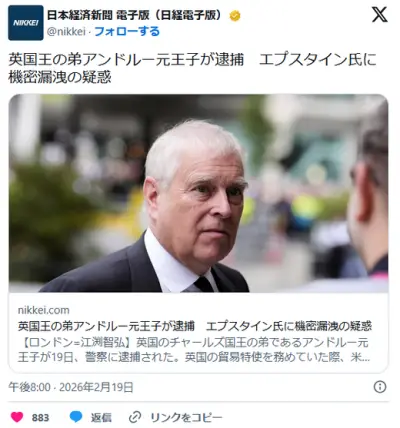Image resolution: width=400 pixels, height=428 pixels.
Task: Like the post with heart icon
Action: tap(17, 417)
